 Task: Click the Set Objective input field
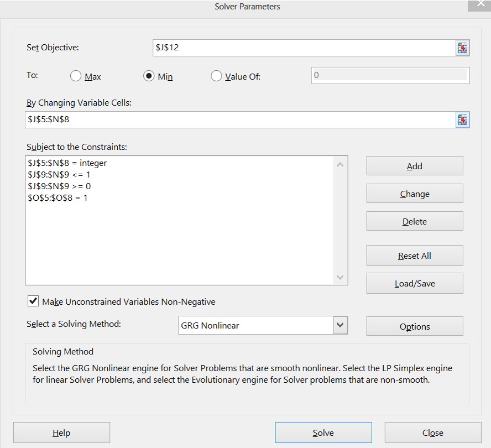click(304, 48)
